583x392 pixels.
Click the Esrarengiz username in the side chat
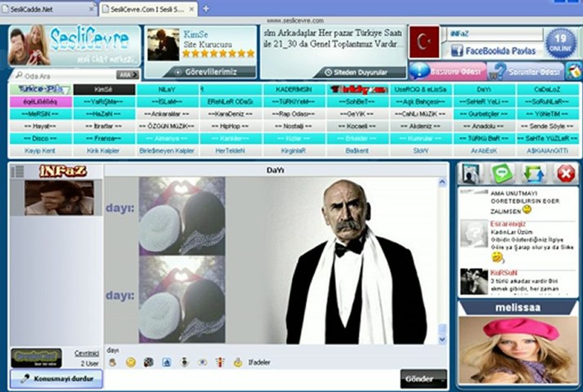click(x=508, y=224)
